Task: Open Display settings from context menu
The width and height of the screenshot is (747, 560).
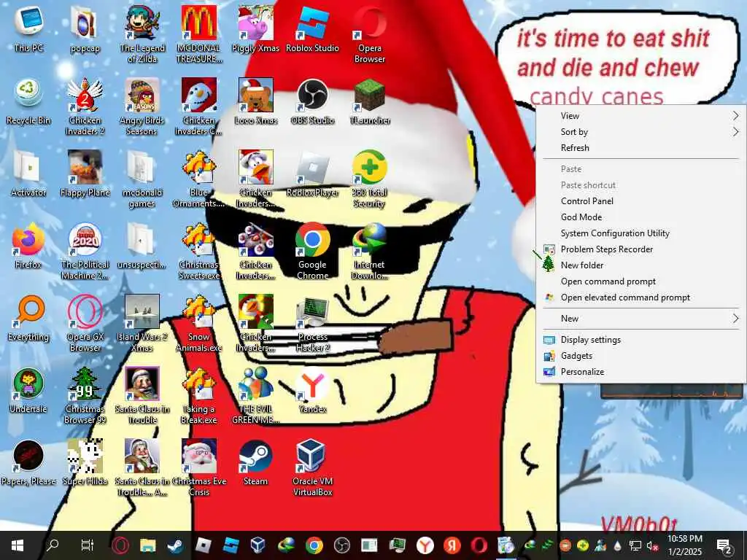Action: click(640, 340)
